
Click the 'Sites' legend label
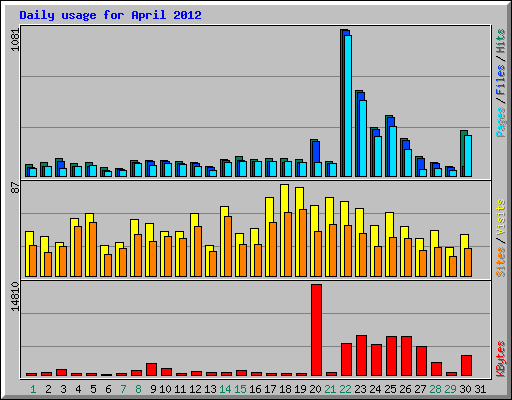(501, 262)
